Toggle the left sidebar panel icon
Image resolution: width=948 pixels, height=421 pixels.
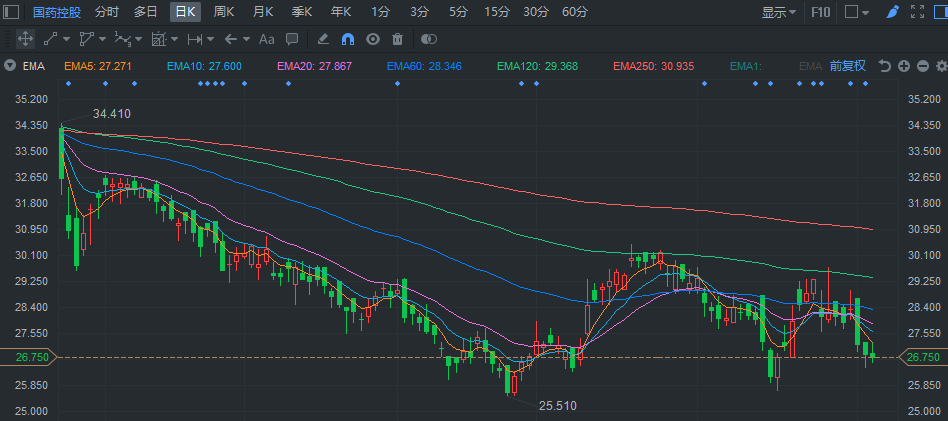(x=11, y=11)
